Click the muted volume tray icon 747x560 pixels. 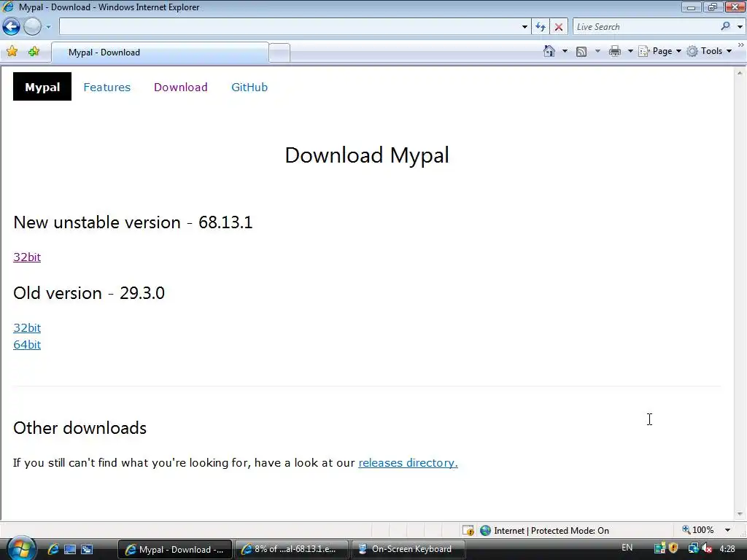click(x=707, y=548)
